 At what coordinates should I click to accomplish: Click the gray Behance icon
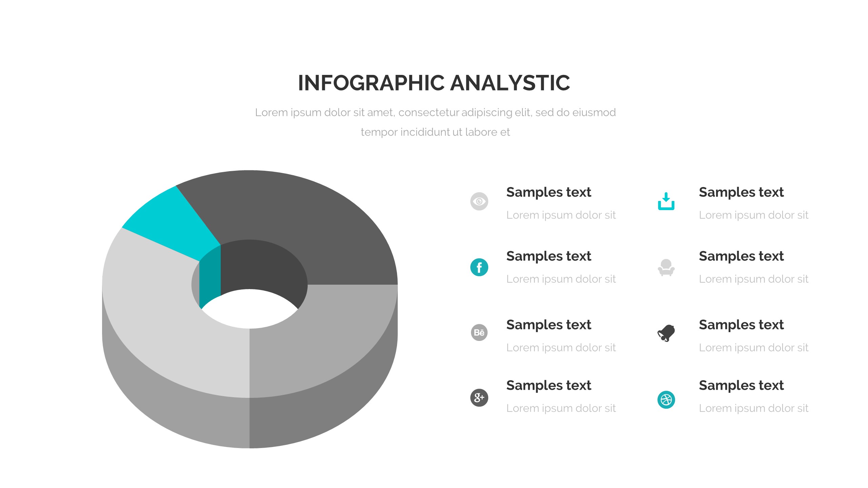(x=479, y=332)
